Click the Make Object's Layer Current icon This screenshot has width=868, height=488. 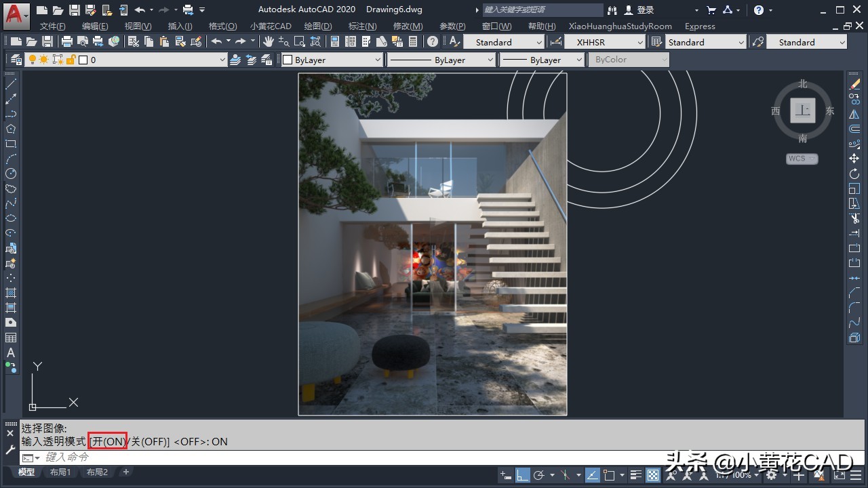click(x=235, y=60)
